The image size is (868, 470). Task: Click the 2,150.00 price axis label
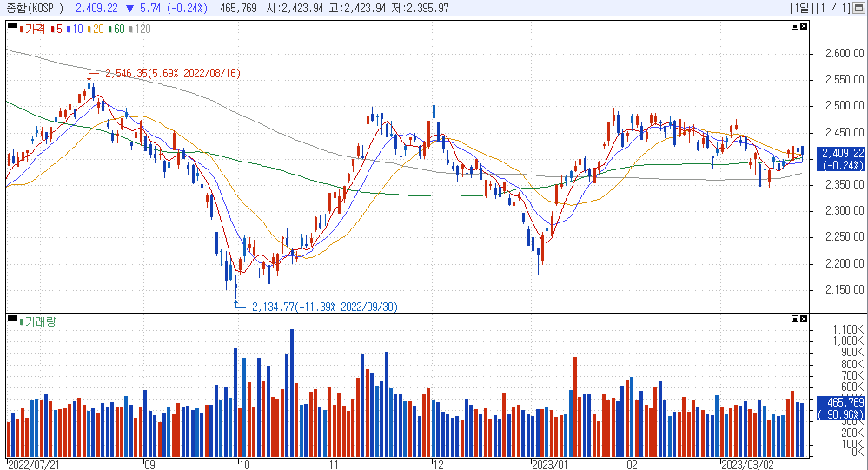pyautogui.click(x=845, y=289)
